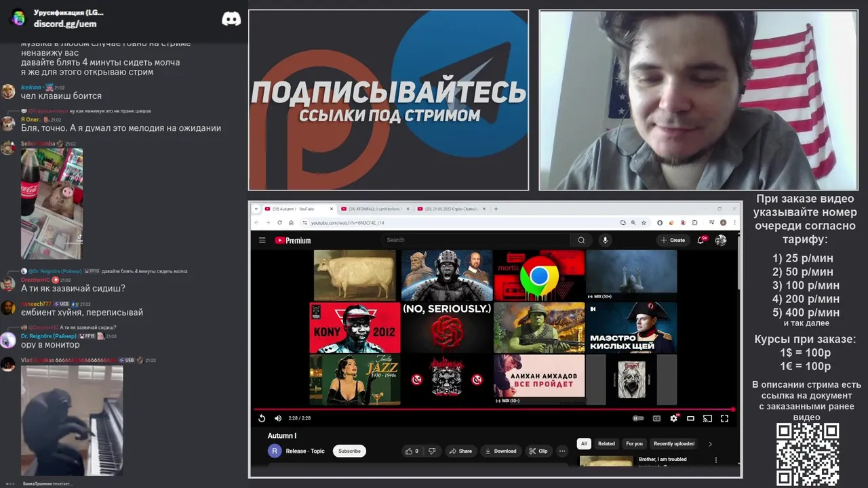Open the browser tab search dropdown arrow
Image resolution: width=868 pixels, height=488 pixels.
click(x=257, y=209)
